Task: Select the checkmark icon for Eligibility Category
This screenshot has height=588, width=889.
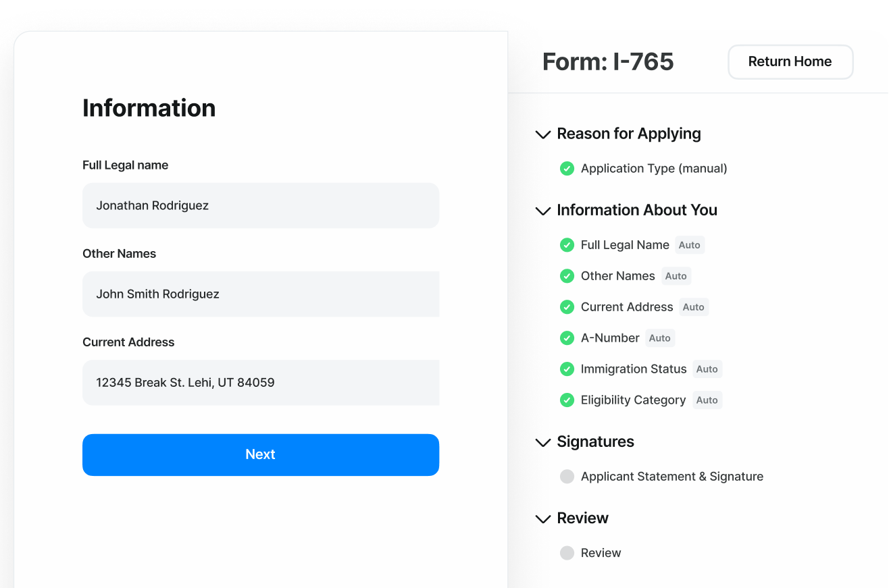Action: (567, 400)
